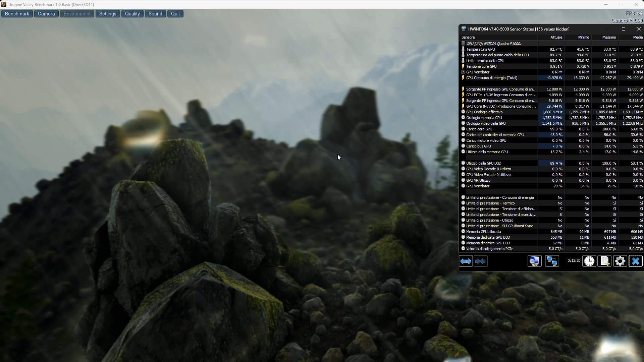Click the lightning icon beside Tensione core GPU
The height and width of the screenshot is (362, 644).
click(x=463, y=66)
